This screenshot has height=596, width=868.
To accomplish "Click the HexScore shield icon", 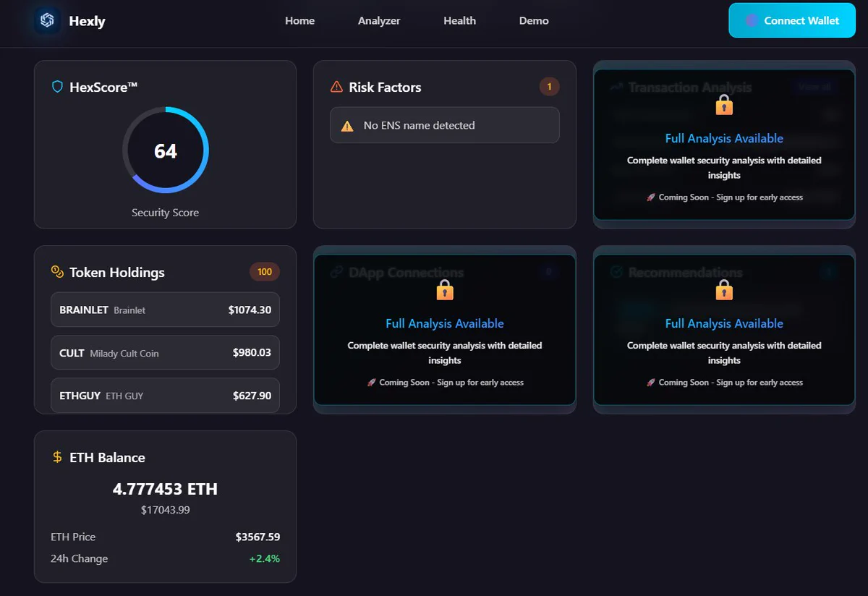I will (x=57, y=87).
